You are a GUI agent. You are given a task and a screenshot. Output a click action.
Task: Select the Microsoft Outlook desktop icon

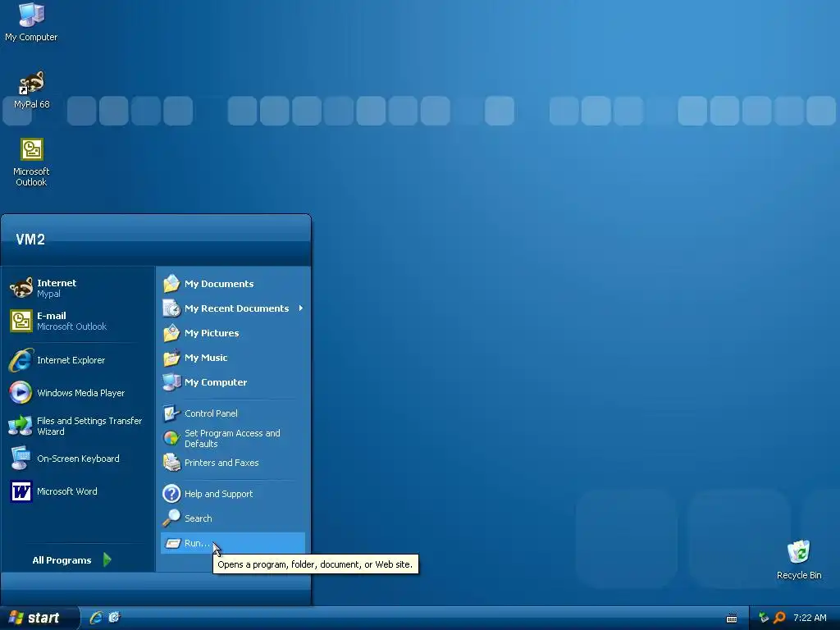click(32, 162)
